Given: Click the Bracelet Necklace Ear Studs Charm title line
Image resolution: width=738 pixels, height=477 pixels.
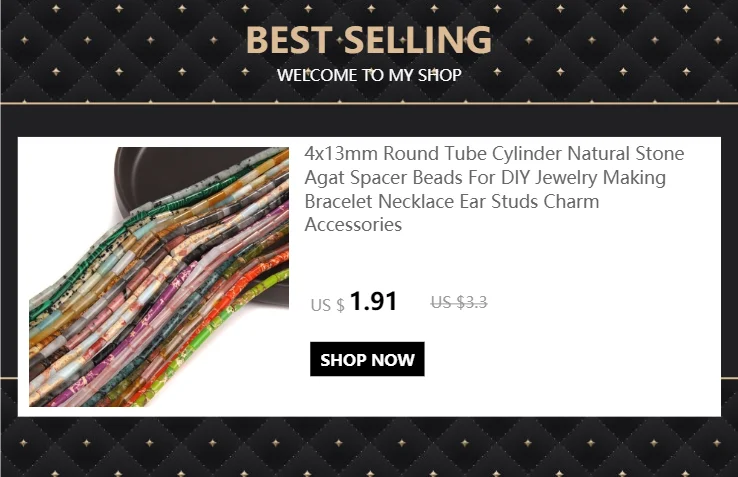Looking at the screenshot, I should pyautogui.click(x=452, y=201).
